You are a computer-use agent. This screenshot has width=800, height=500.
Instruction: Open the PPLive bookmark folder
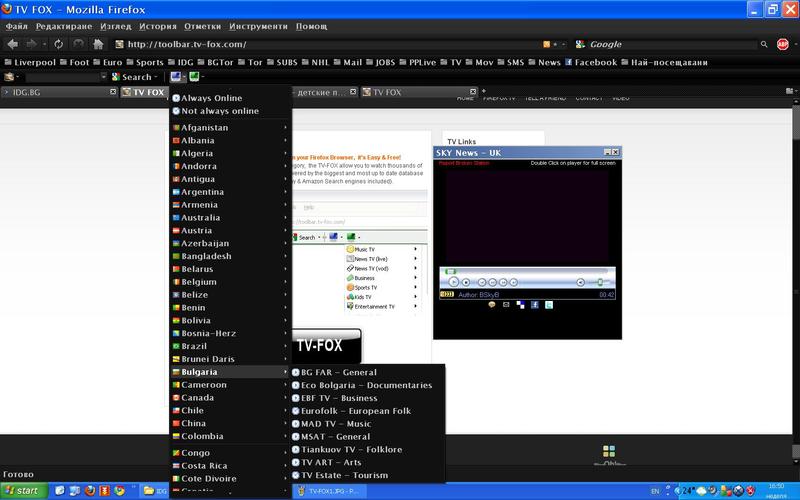[x=418, y=62]
